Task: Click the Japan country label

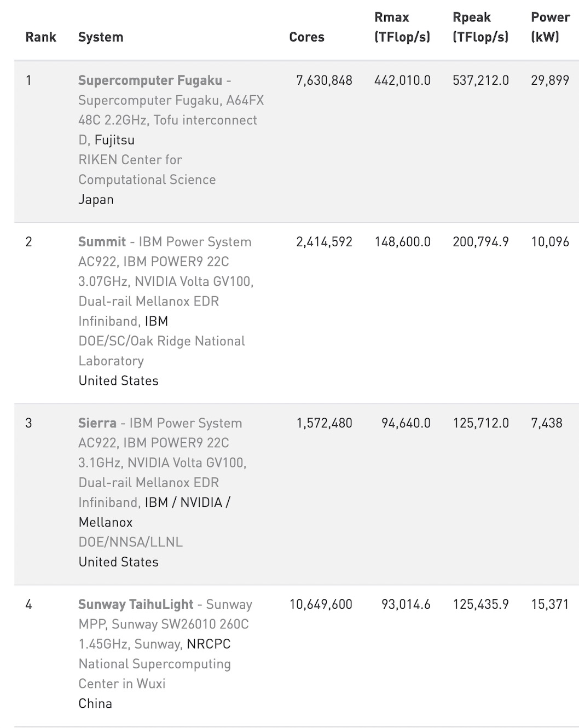Action: click(x=96, y=199)
